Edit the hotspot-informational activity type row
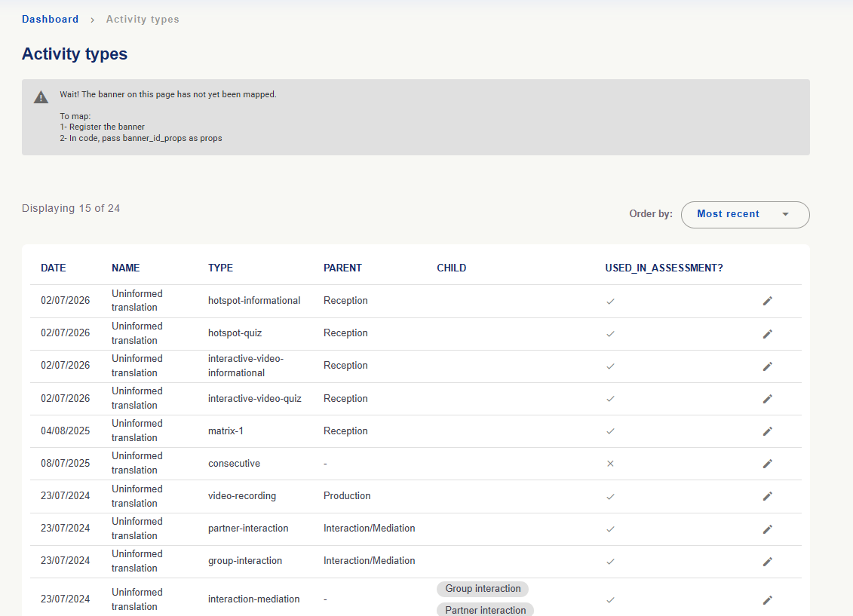853x616 pixels. (768, 301)
